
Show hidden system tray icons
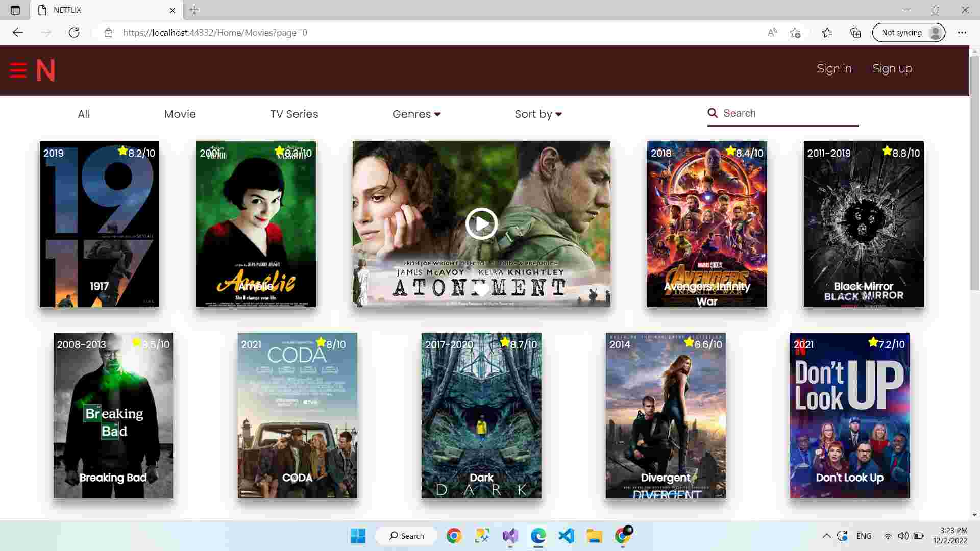tap(826, 536)
